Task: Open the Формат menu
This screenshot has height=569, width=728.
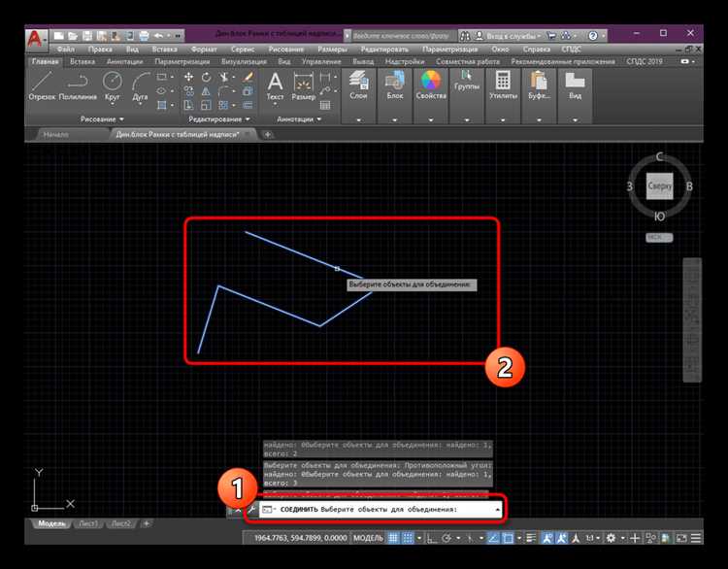Action: click(x=203, y=49)
